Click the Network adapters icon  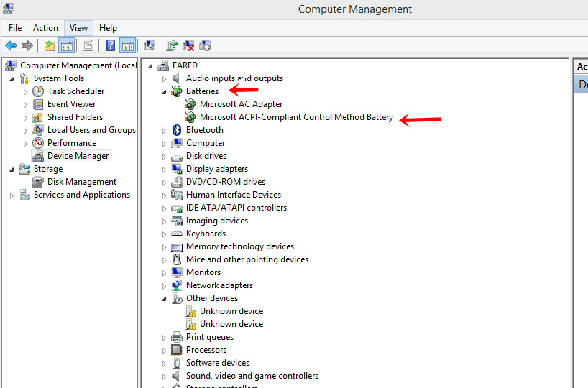(x=177, y=285)
